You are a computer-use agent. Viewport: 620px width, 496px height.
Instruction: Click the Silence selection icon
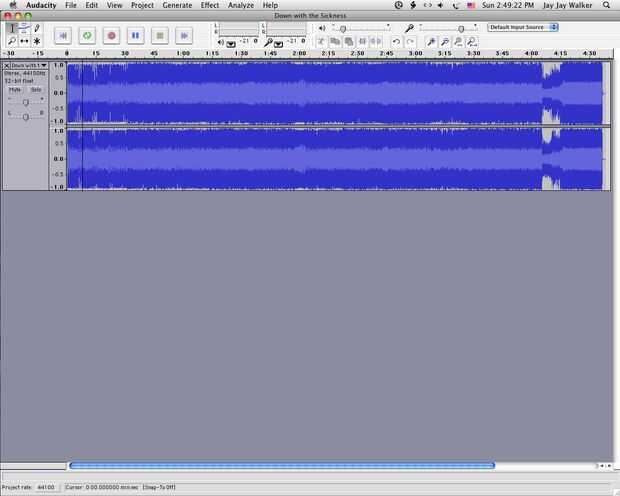[376, 41]
